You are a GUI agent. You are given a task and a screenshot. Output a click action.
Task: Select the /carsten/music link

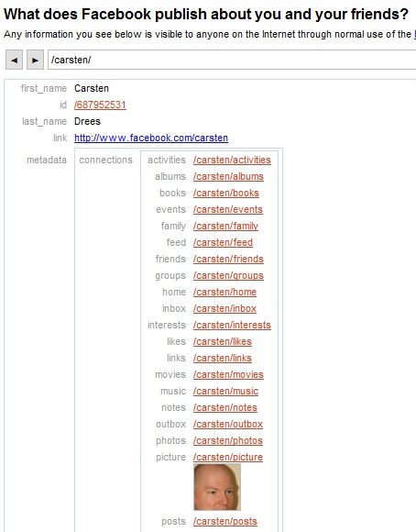pos(225,391)
